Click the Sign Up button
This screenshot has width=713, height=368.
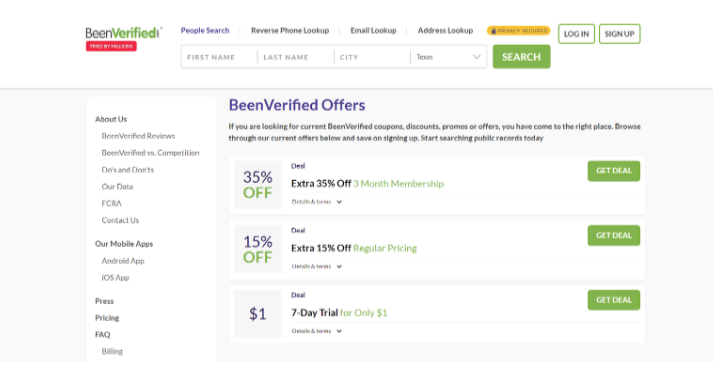coord(619,34)
